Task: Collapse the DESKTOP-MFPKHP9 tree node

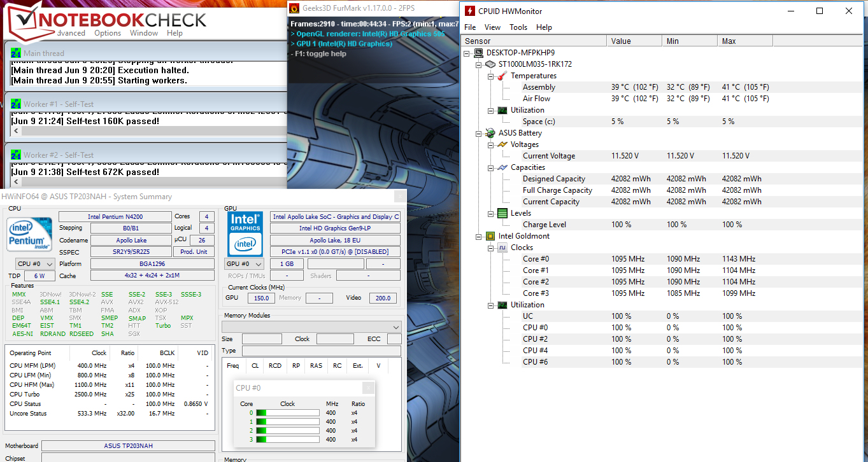Action: click(x=468, y=53)
